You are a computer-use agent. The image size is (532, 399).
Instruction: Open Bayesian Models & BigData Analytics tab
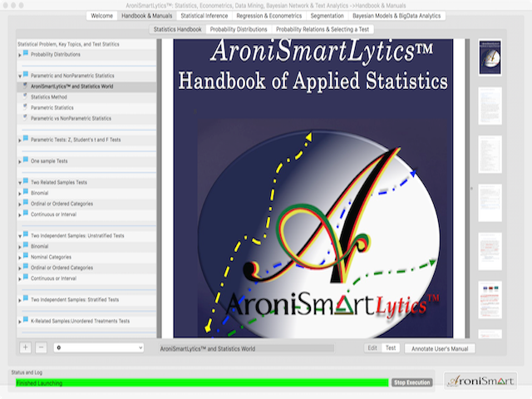click(397, 16)
